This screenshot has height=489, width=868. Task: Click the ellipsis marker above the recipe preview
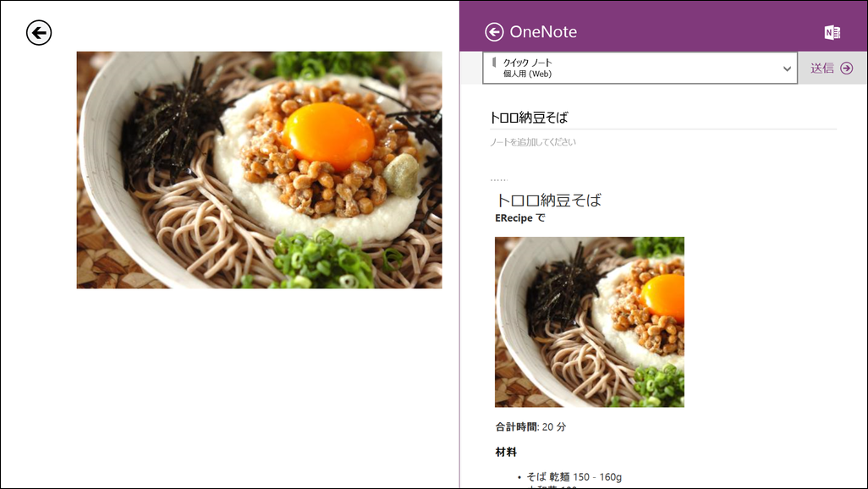499,178
